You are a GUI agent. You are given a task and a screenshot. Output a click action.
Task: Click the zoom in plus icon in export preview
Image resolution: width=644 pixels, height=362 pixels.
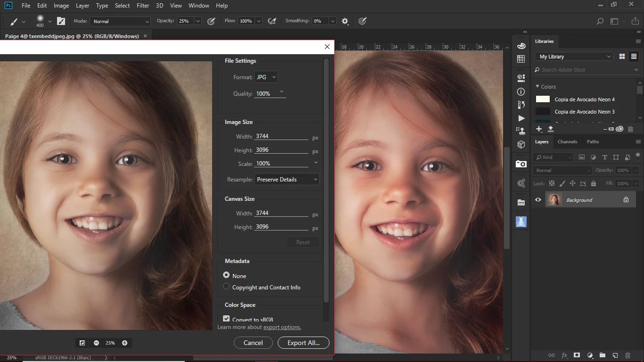124,343
